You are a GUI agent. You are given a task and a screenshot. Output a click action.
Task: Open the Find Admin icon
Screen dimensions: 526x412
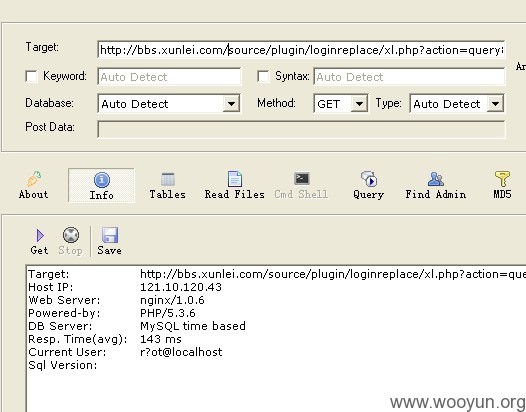[435, 179]
